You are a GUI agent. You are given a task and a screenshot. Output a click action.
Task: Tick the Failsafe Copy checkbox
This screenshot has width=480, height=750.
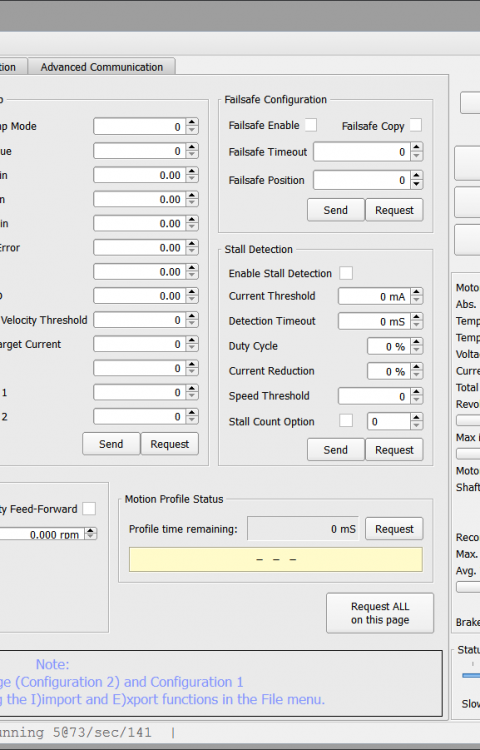pyautogui.click(x=416, y=125)
